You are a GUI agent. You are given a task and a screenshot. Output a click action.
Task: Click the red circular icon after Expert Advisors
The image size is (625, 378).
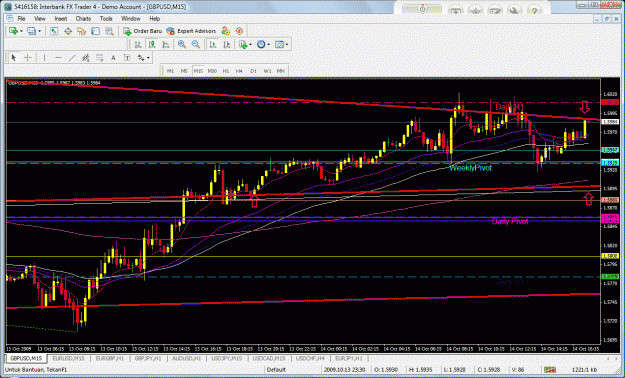click(x=239, y=31)
